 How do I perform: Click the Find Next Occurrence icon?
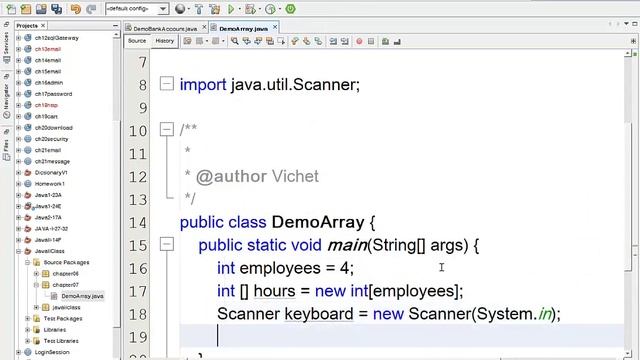pyautogui.click(x=258, y=41)
